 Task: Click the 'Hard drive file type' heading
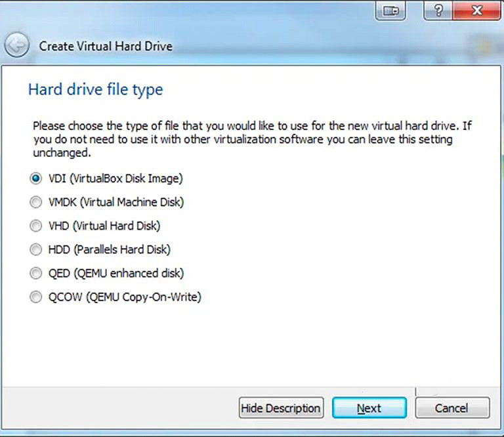[x=95, y=89]
